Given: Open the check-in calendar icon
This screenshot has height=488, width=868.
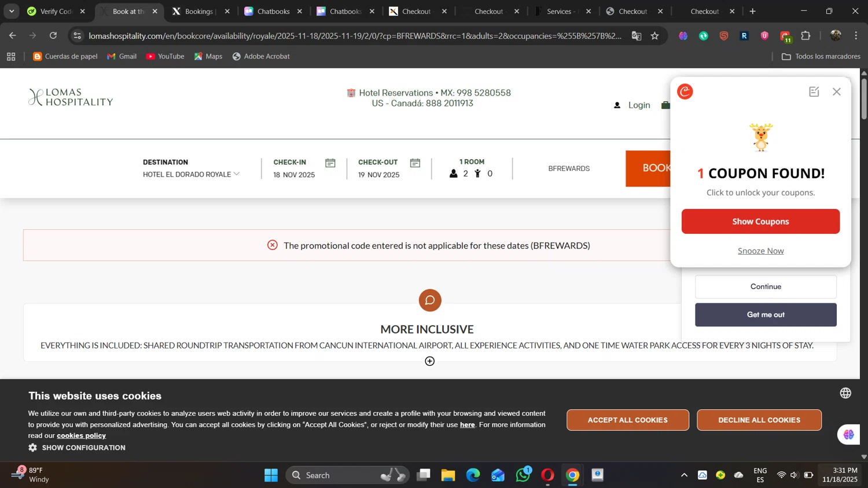Looking at the screenshot, I should pyautogui.click(x=330, y=163).
